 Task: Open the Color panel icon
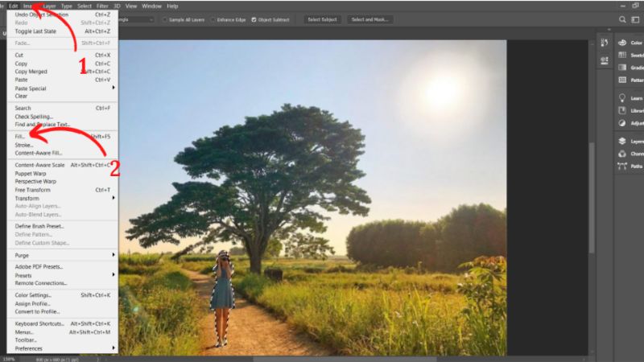pos(622,43)
